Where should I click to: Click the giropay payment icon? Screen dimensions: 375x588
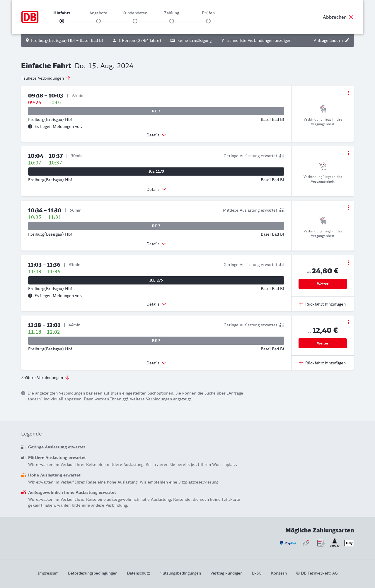point(335,543)
